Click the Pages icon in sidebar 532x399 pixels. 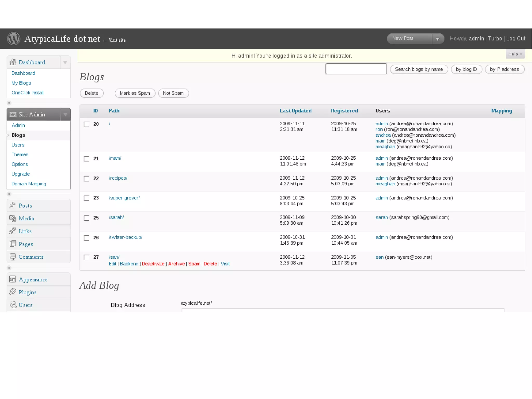click(12, 244)
